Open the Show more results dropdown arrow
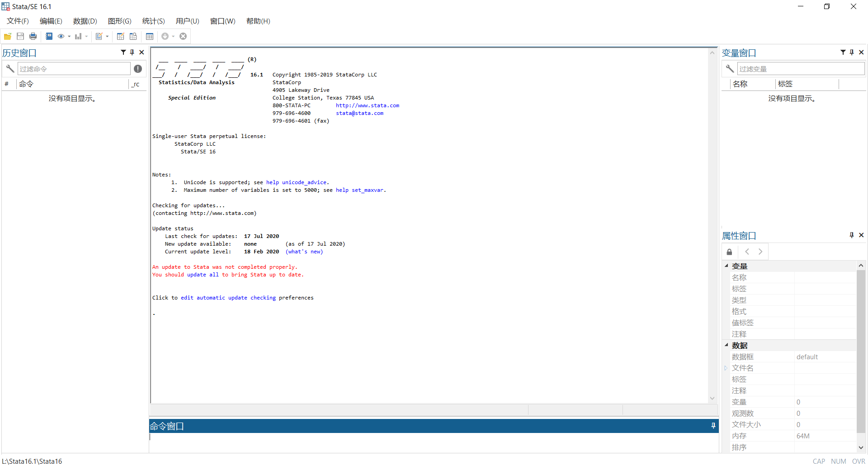 click(x=173, y=37)
